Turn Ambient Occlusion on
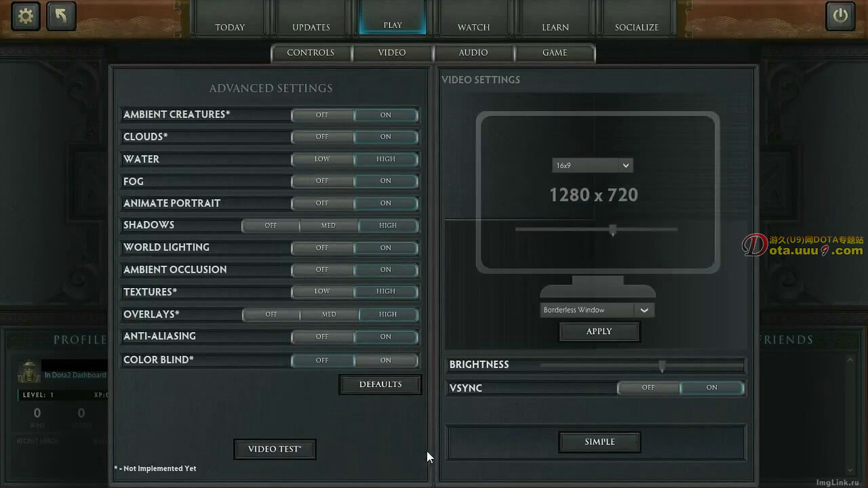Viewport: 868px width, 488px height. point(386,270)
